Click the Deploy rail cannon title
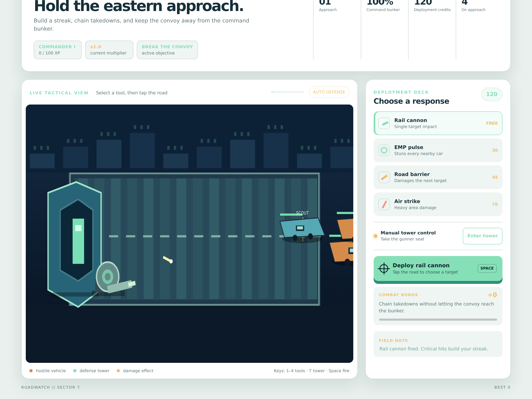The width and height of the screenshot is (532, 399). [421, 265]
